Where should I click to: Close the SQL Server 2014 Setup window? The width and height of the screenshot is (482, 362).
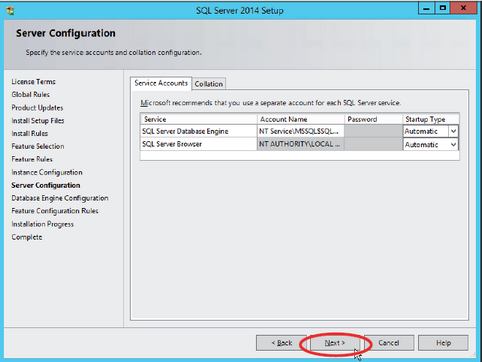pyautogui.click(x=463, y=8)
